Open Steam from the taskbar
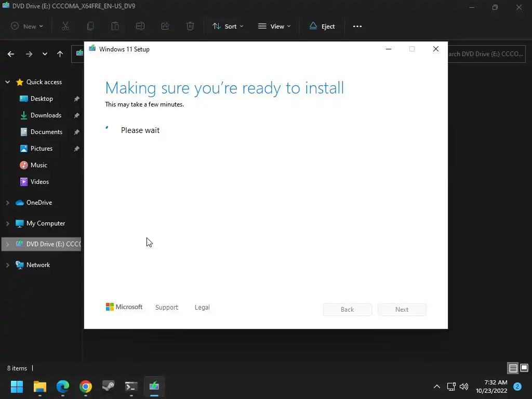 coord(108,387)
